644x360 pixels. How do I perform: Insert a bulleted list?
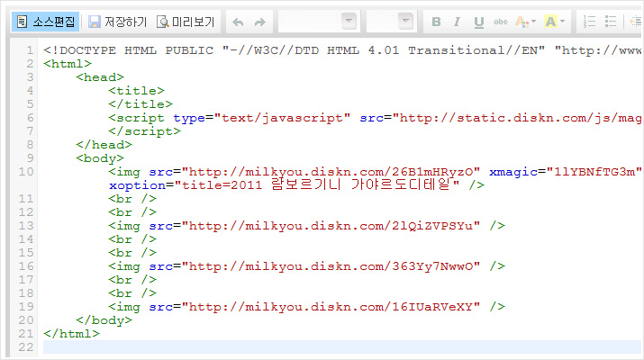click(611, 22)
